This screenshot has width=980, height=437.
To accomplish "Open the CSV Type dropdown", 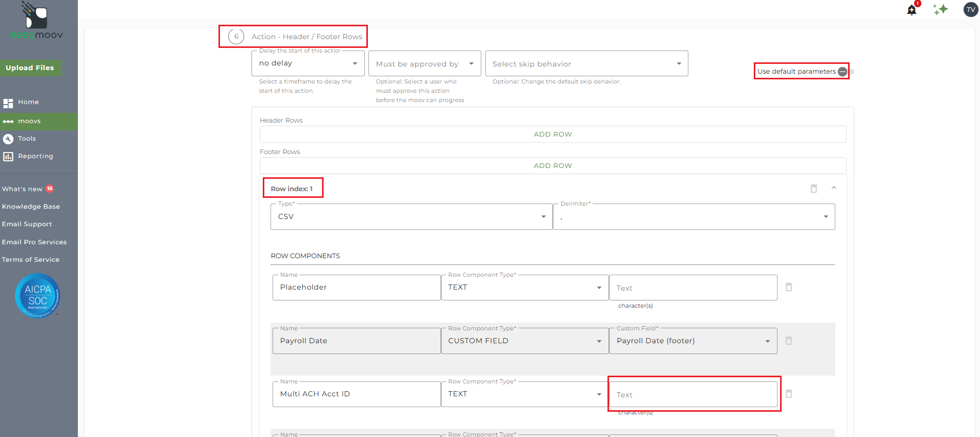I will pyautogui.click(x=411, y=216).
